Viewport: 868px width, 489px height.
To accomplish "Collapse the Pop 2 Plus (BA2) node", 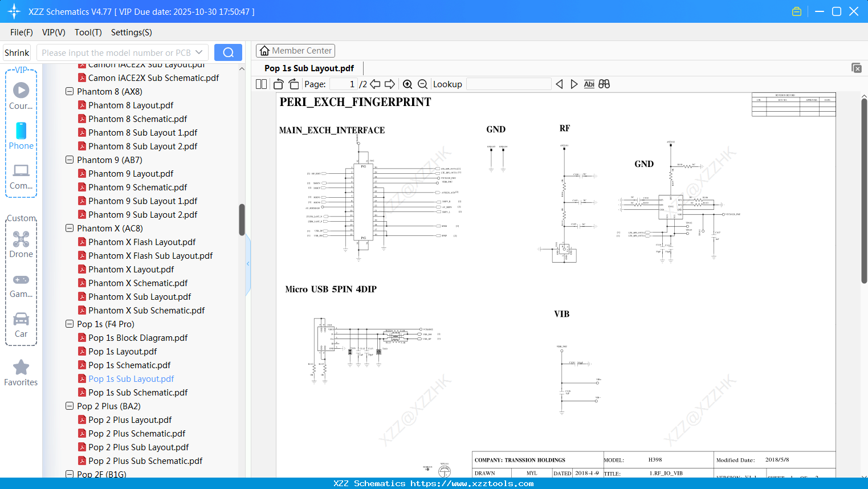I will click(69, 406).
